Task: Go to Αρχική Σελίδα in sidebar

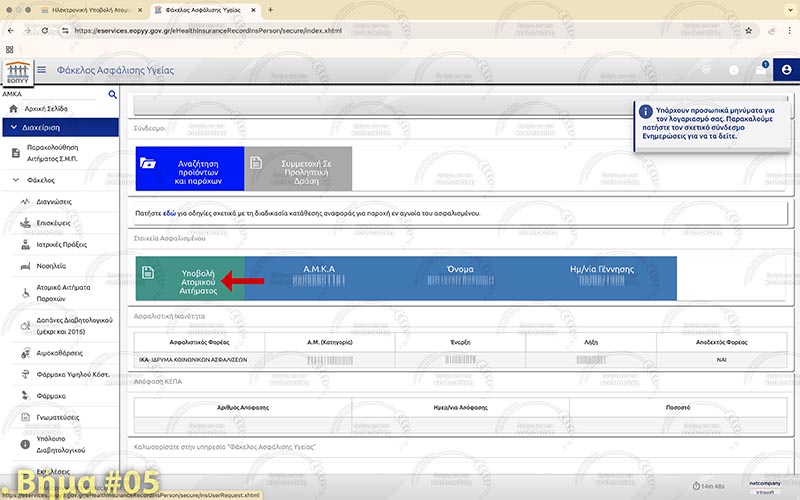Action: pos(46,109)
